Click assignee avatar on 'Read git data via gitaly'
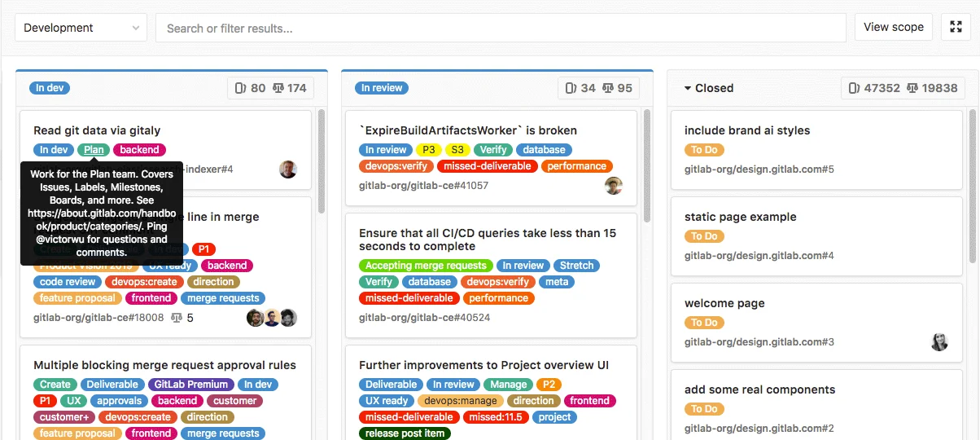 click(x=288, y=169)
